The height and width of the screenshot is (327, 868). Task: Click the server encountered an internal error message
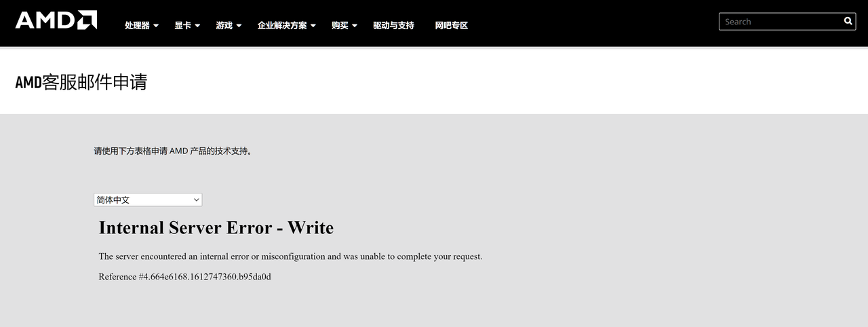[x=290, y=256]
